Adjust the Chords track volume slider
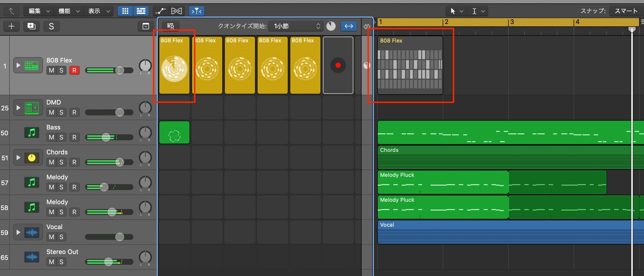This screenshot has height=276, width=644. (109, 162)
